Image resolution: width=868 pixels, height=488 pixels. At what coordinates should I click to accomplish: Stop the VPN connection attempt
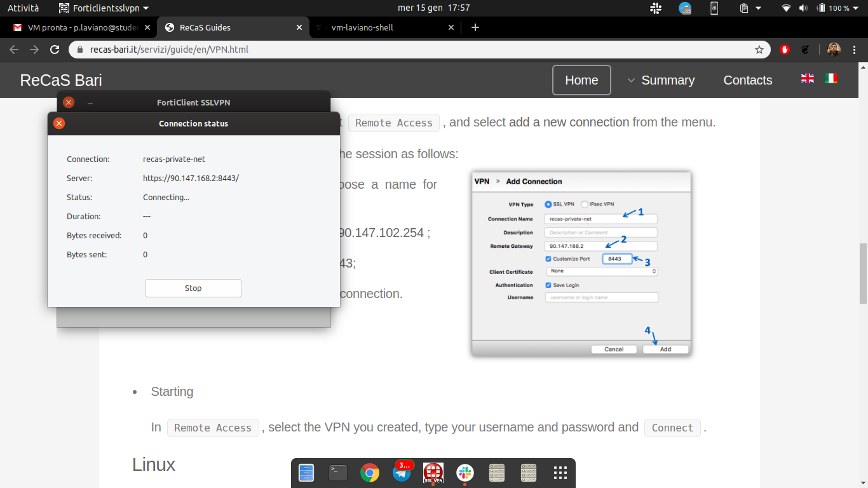click(x=193, y=288)
